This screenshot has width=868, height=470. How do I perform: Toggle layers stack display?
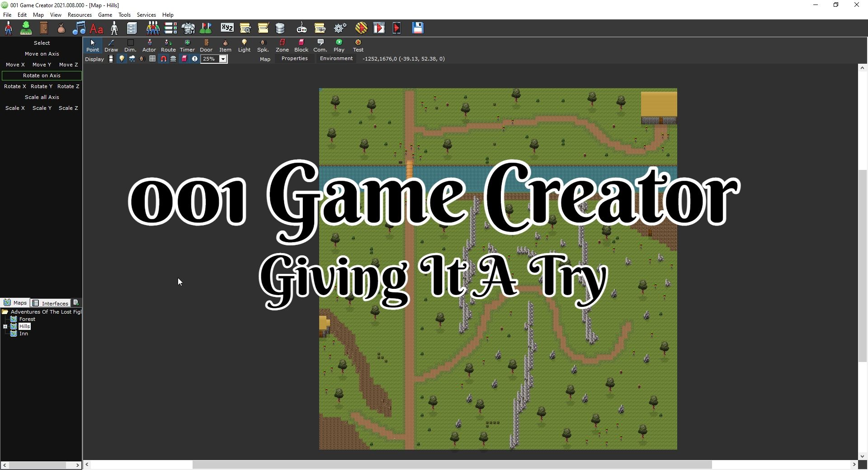pos(173,59)
